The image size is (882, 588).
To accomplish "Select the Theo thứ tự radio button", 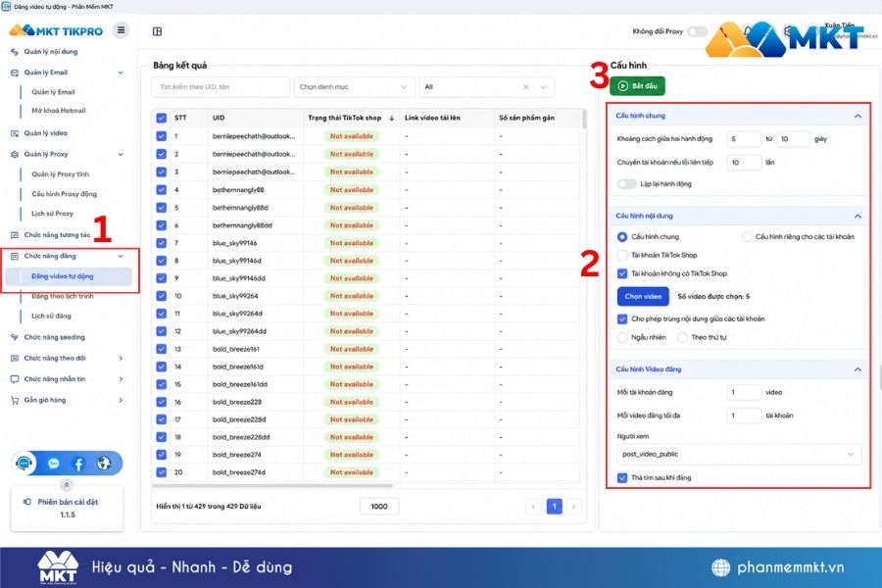I will pyautogui.click(x=682, y=337).
